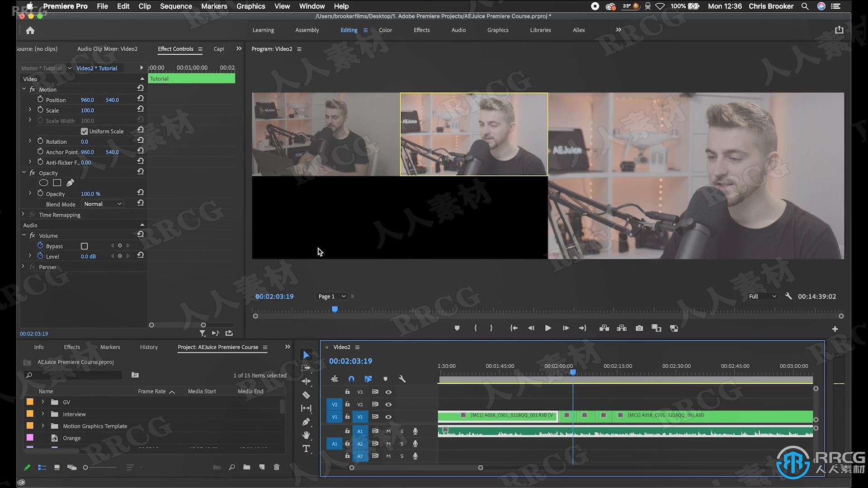The width and height of the screenshot is (868, 488).
Task: Select the Selection tool arrow
Action: (306, 355)
